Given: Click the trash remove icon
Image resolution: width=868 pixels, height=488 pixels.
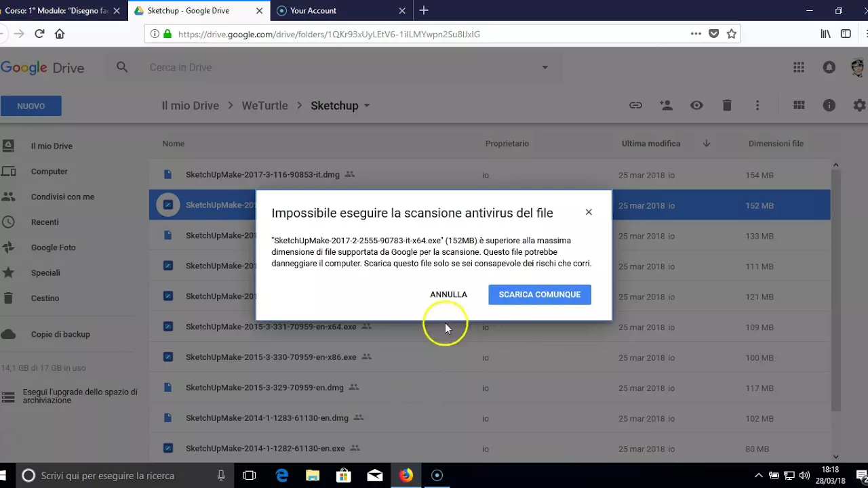Looking at the screenshot, I should [727, 105].
